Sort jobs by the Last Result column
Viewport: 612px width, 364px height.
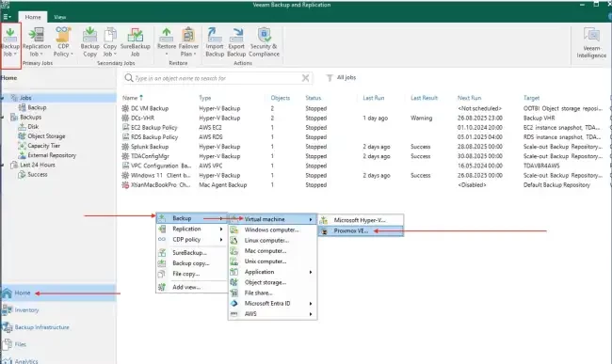click(424, 98)
